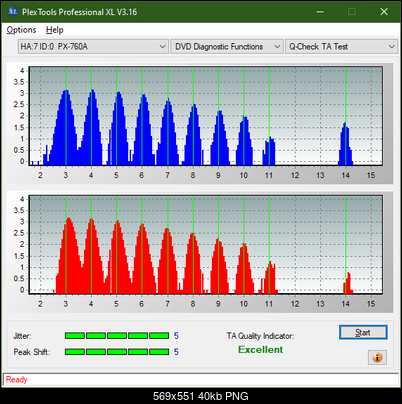The width and height of the screenshot is (402, 404).
Task: Click the blue peak at 3 in top graph
Action: 66,127
